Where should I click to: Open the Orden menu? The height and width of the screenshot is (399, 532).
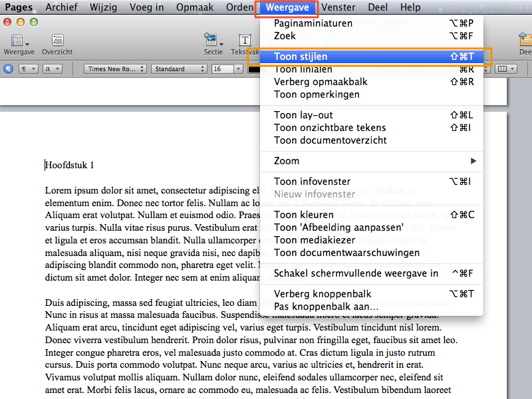click(239, 7)
